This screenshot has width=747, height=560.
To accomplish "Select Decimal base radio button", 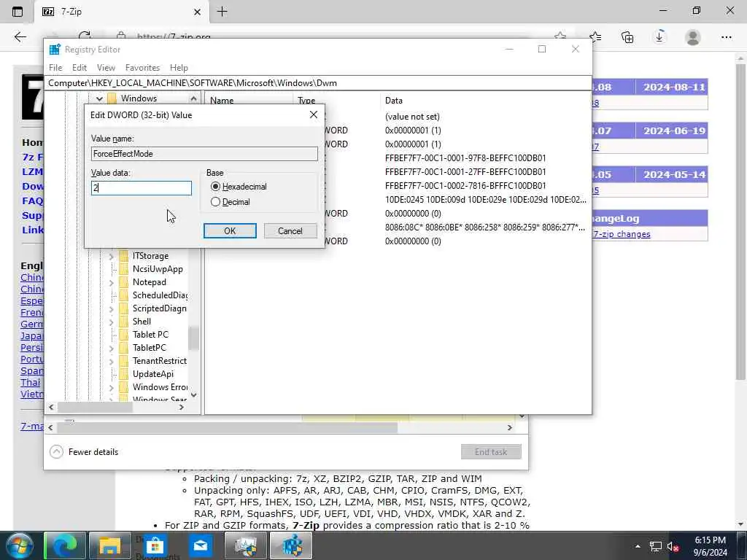I will point(215,202).
